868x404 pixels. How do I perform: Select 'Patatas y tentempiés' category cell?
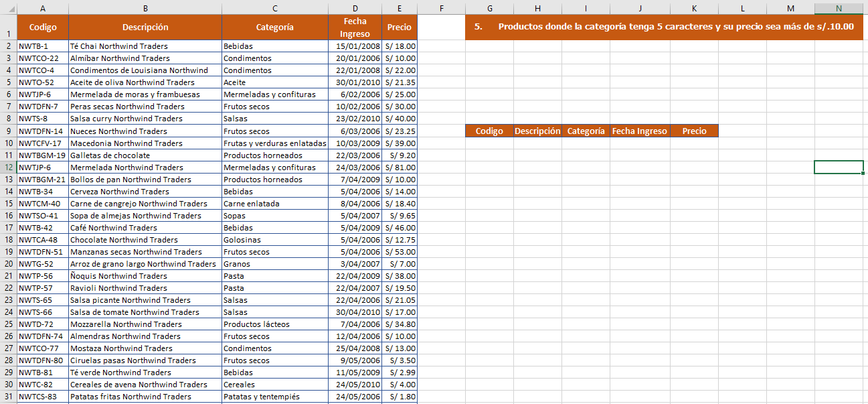[x=275, y=397]
